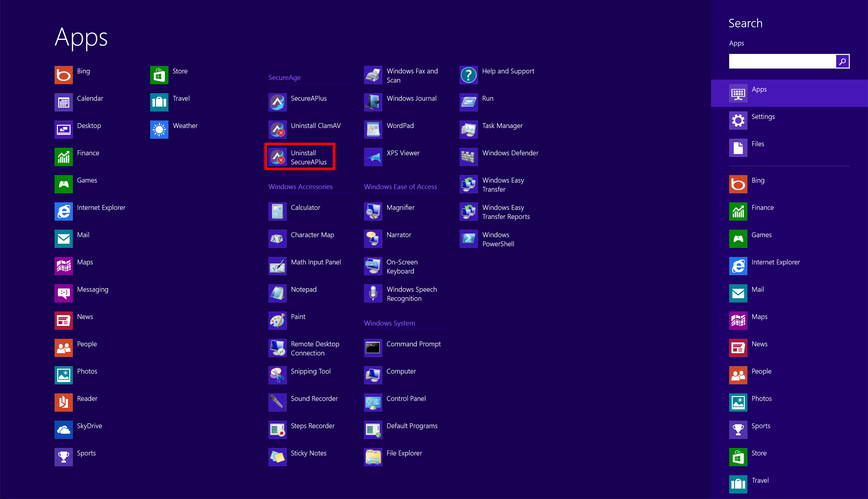Open Control Panel icon
This screenshot has height=499, width=868.
[373, 403]
